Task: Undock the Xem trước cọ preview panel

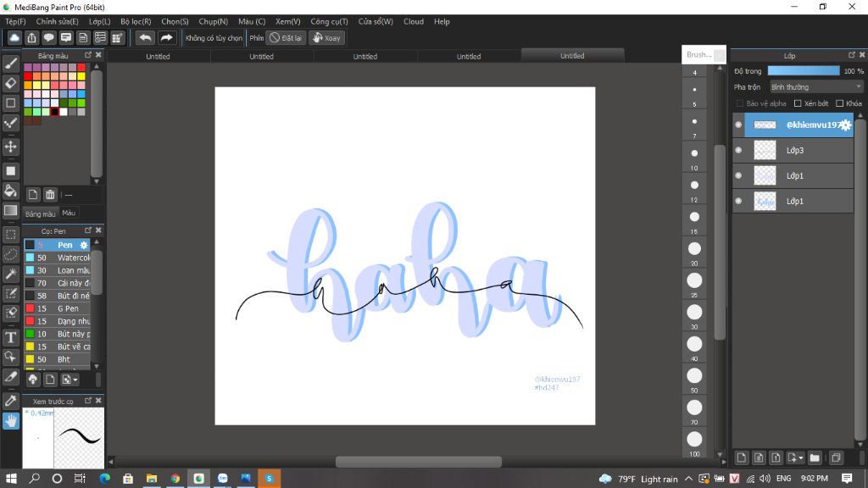Action: [88, 400]
